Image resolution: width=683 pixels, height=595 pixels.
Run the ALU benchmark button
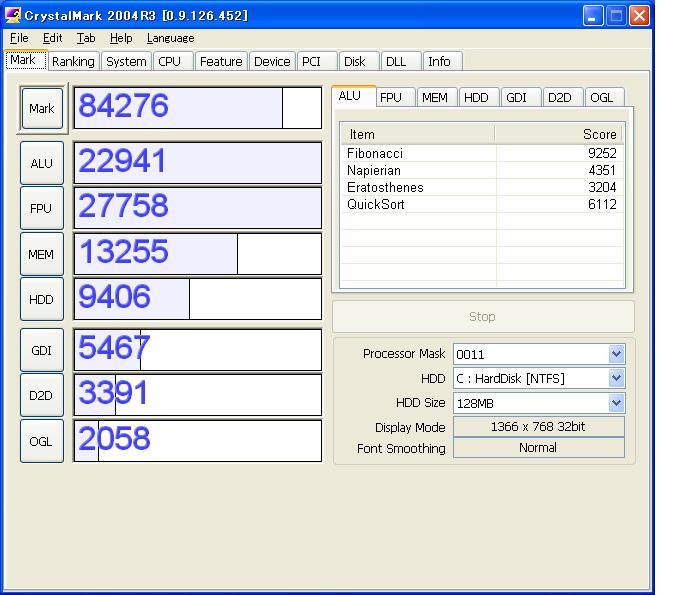click(42, 163)
